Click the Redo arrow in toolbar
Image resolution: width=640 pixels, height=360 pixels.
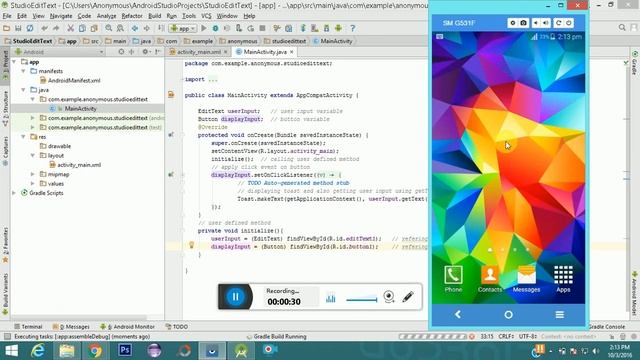coord(56,28)
